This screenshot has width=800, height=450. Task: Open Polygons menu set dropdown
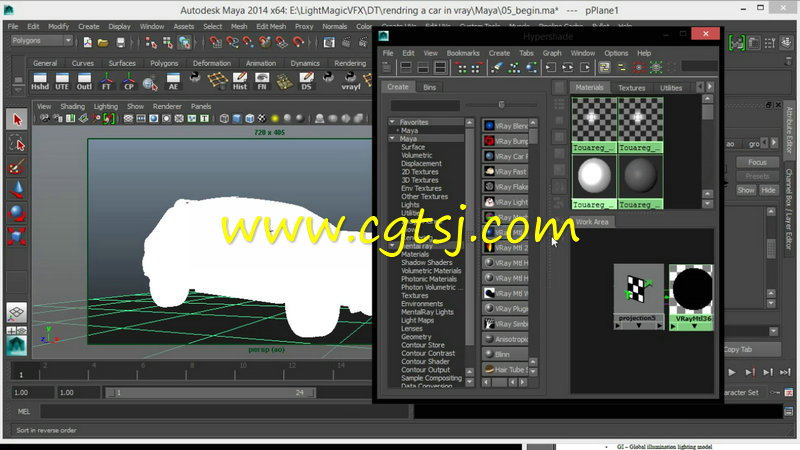(41, 40)
